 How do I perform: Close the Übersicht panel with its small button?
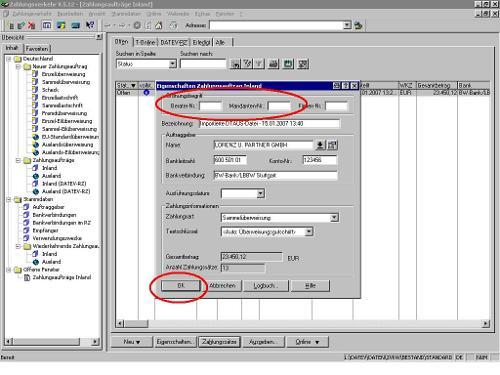(x=99, y=37)
